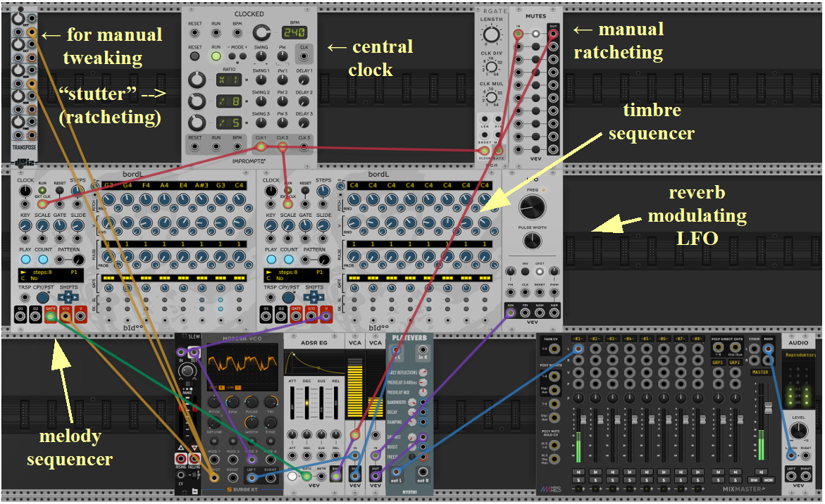Click shift-left arrow on melody bordL SHIFTS
825x504 pixels.
[62, 298]
